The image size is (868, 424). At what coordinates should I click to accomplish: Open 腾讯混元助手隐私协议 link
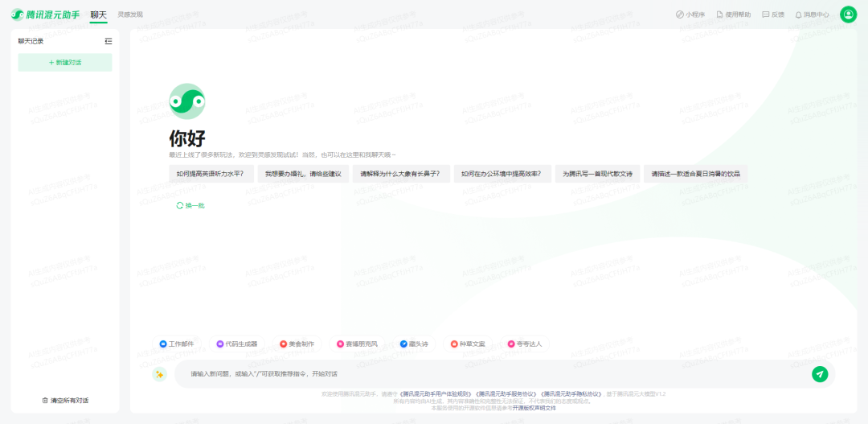point(570,394)
